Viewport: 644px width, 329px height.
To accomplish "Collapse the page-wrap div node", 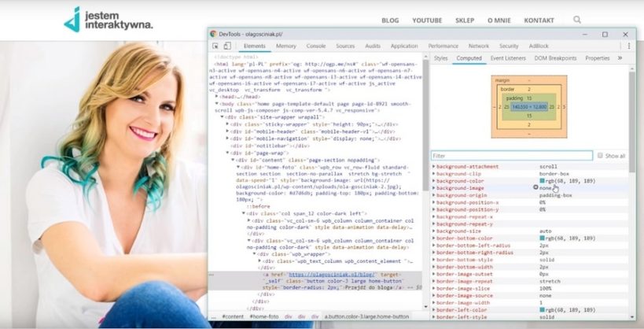I will pos(227,153).
